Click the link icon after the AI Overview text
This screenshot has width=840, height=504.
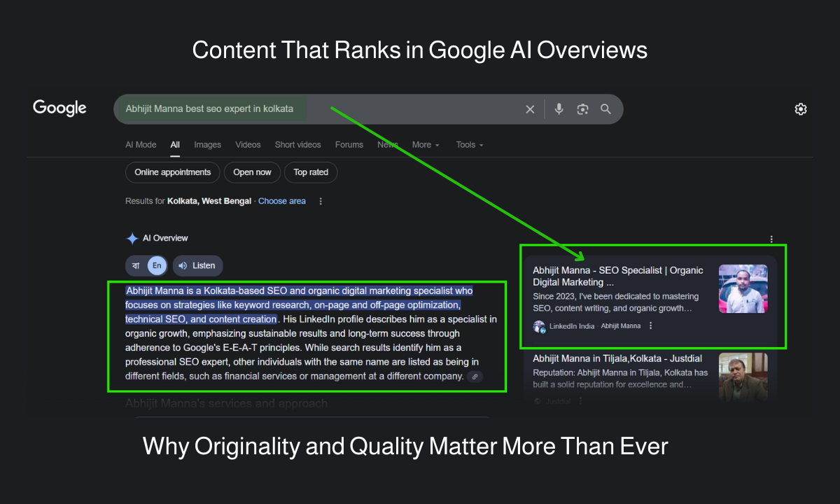tap(475, 377)
